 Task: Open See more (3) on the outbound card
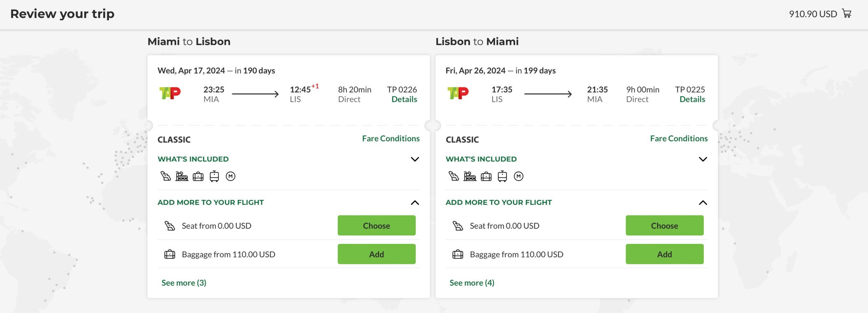pos(183,283)
